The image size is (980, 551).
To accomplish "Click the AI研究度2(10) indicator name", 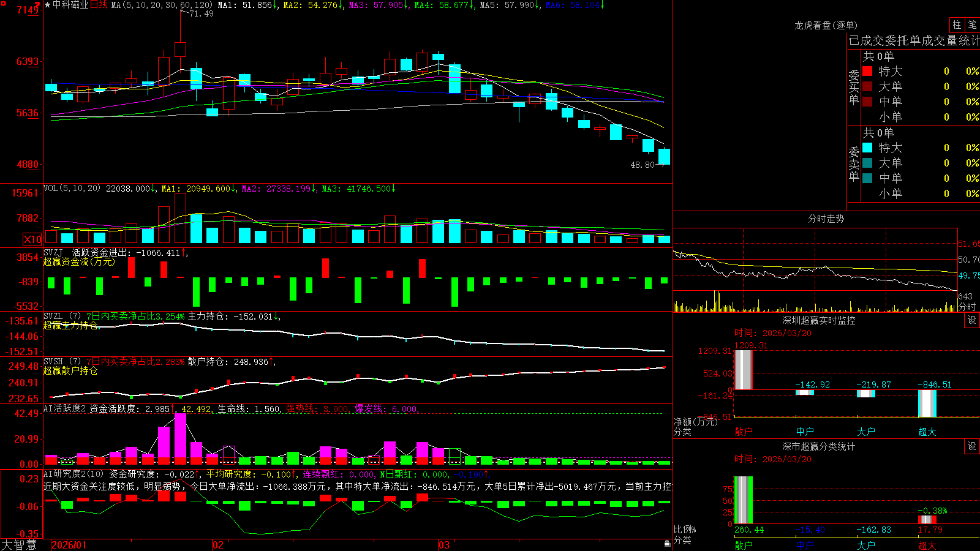I will tap(73, 474).
